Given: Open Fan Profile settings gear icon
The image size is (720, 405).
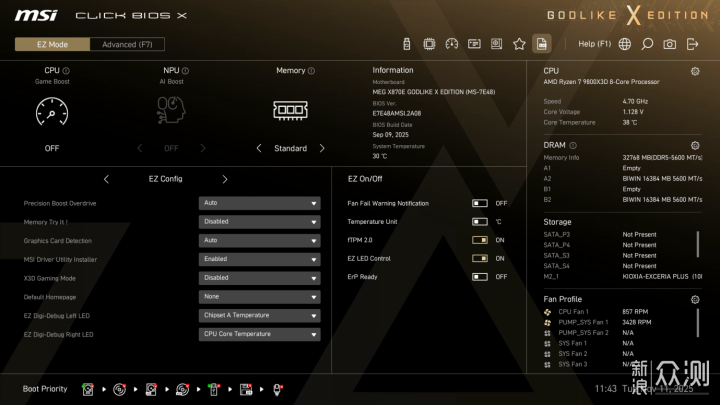Looking at the screenshot, I should click(x=695, y=300).
